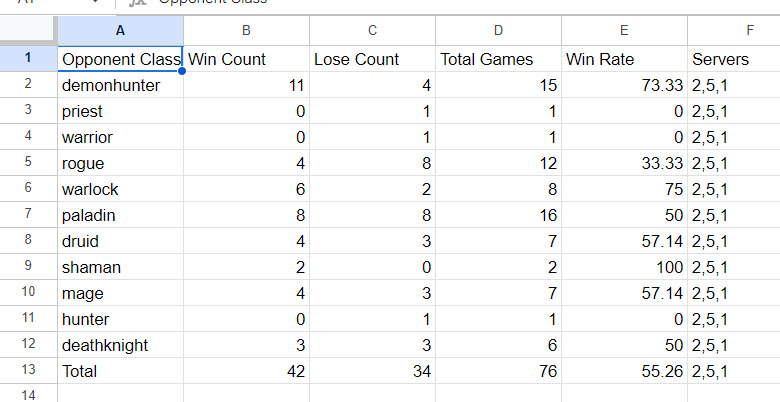Select column C header
Viewport: 780px width, 402px height.
[x=372, y=31]
